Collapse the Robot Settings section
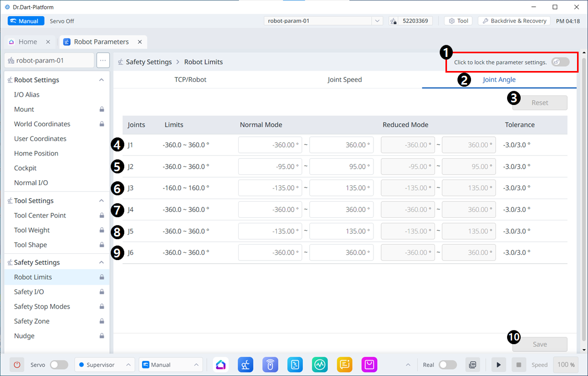Viewport: 588px width, 376px height. tap(101, 80)
